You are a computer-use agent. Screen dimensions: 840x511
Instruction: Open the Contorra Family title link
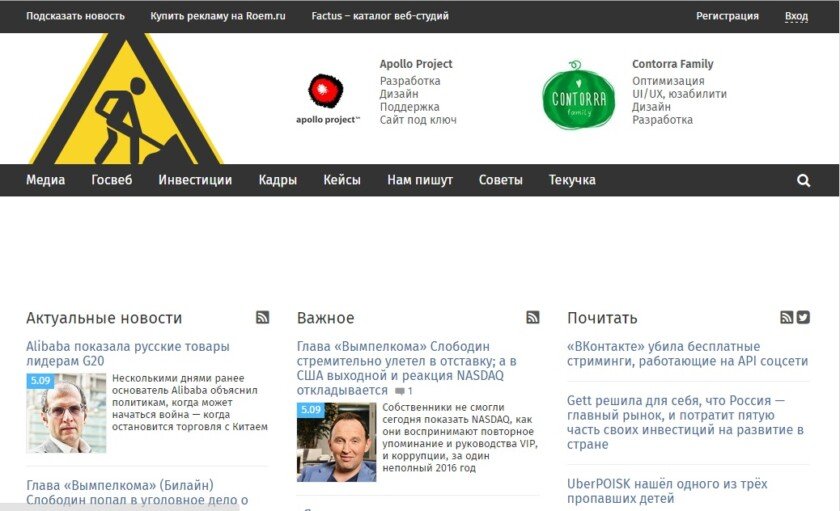coord(672,64)
